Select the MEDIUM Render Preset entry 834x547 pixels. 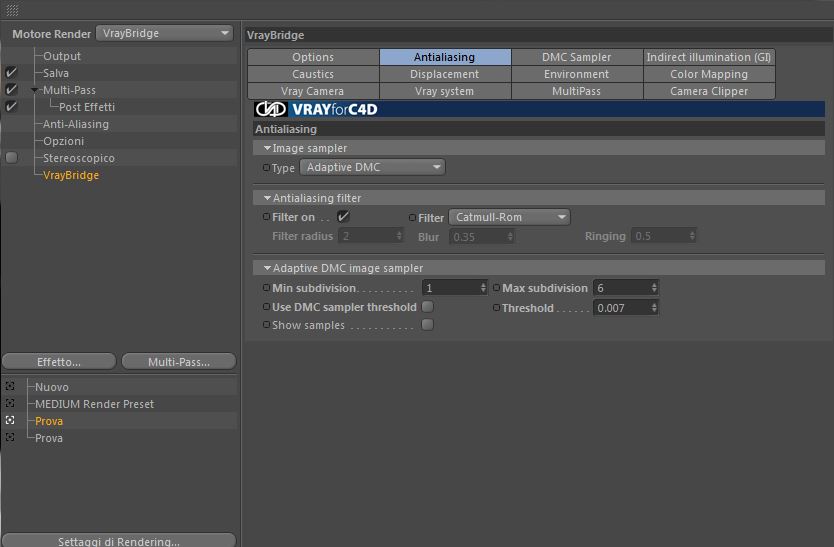click(94, 404)
